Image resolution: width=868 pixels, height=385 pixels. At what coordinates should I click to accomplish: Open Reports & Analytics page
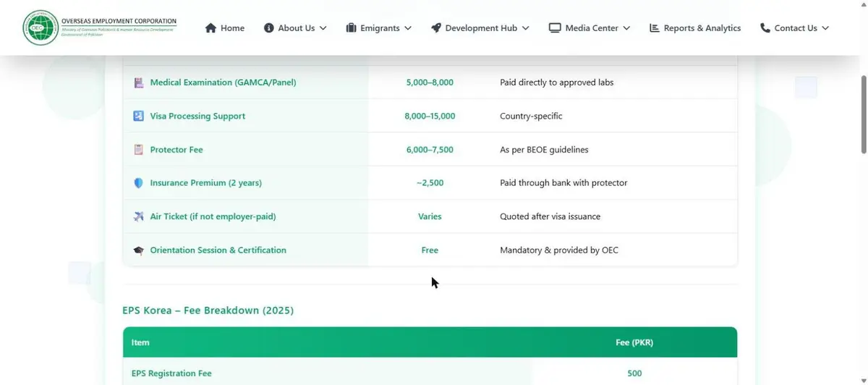695,28
